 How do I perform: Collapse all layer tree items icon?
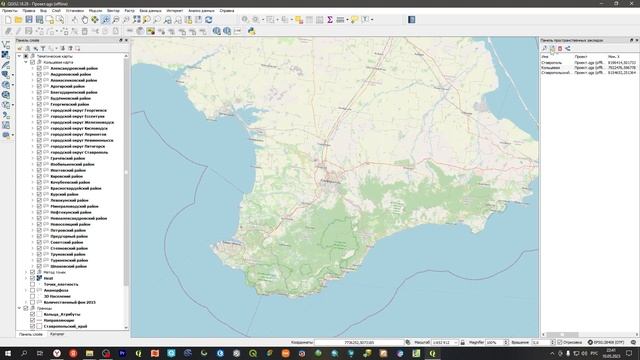tap(70, 48)
